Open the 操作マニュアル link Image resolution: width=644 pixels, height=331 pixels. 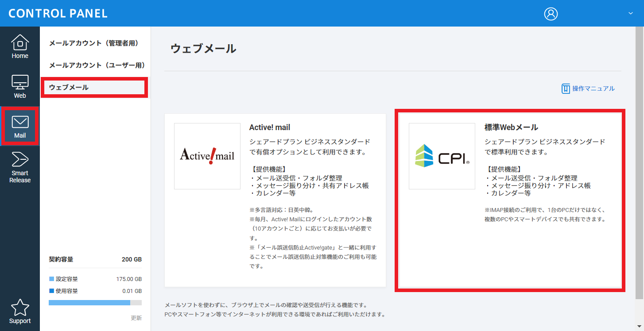tap(593, 89)
